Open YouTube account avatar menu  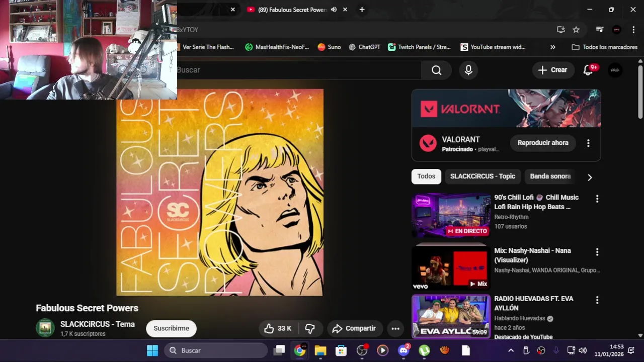click(x=615, y=70)
